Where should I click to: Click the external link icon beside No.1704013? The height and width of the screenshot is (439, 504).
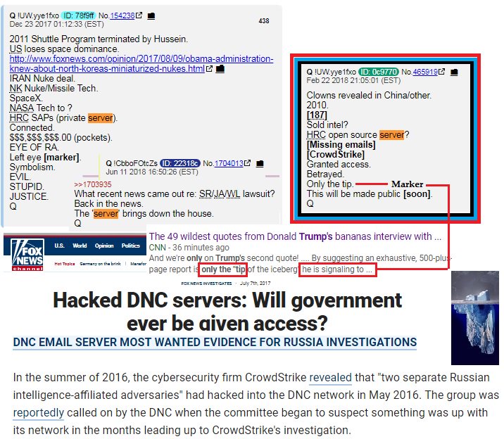pyautogui.click(x=247, y=163)
